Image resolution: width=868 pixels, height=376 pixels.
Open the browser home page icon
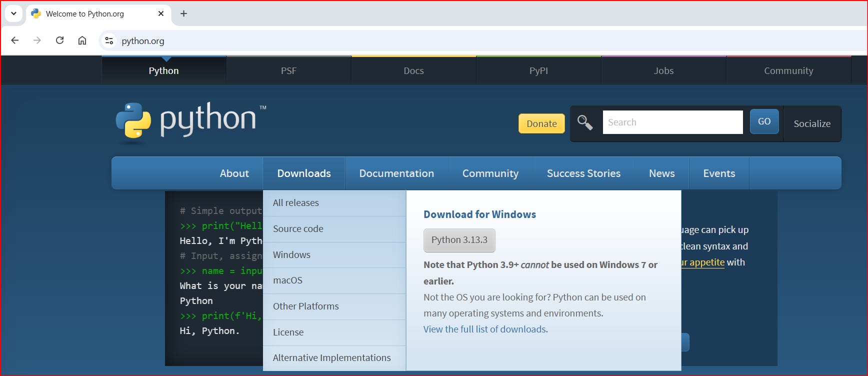(82, 40)
